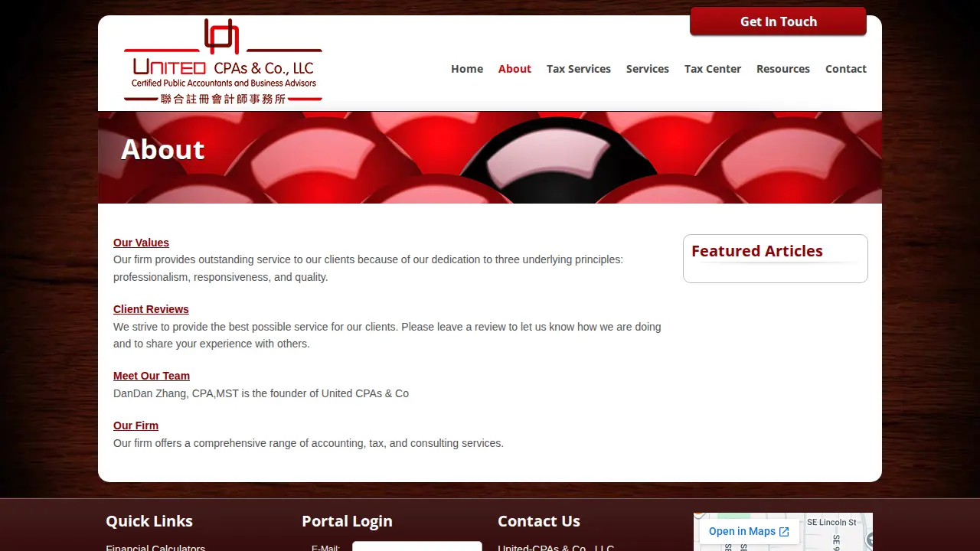Click the Get In Touch button
The width and height of the screenshot is (980, 551).
[778, 21]
